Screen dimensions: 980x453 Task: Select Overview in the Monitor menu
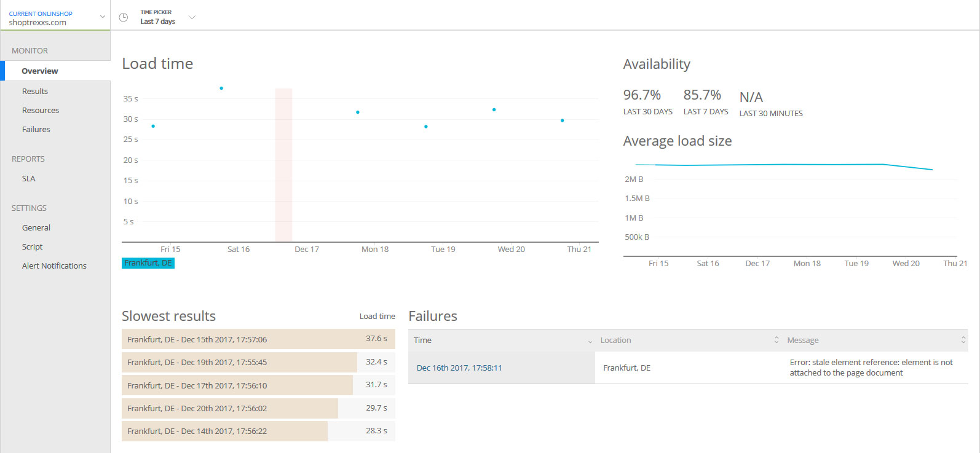tap(40, 71)
